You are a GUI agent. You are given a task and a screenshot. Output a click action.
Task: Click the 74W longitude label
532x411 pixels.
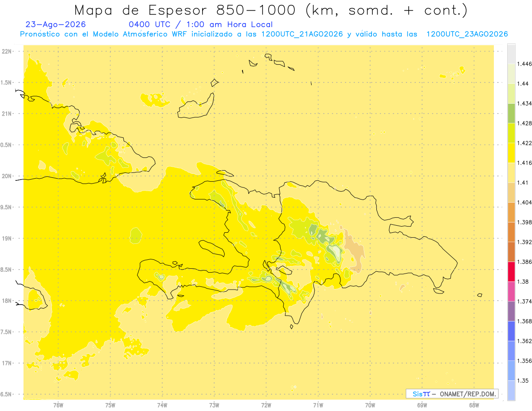[162, 405]
